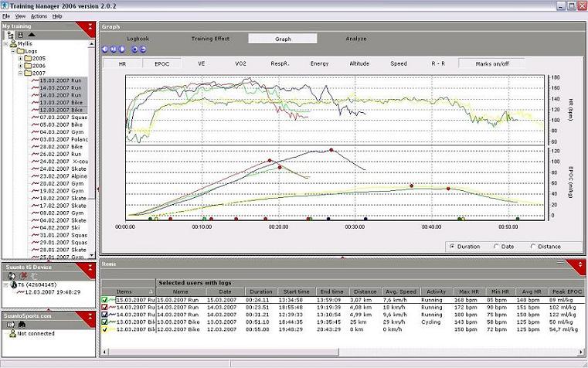Open the Actions menu
The width and height of the screenshot is (588, 368).
39,15
